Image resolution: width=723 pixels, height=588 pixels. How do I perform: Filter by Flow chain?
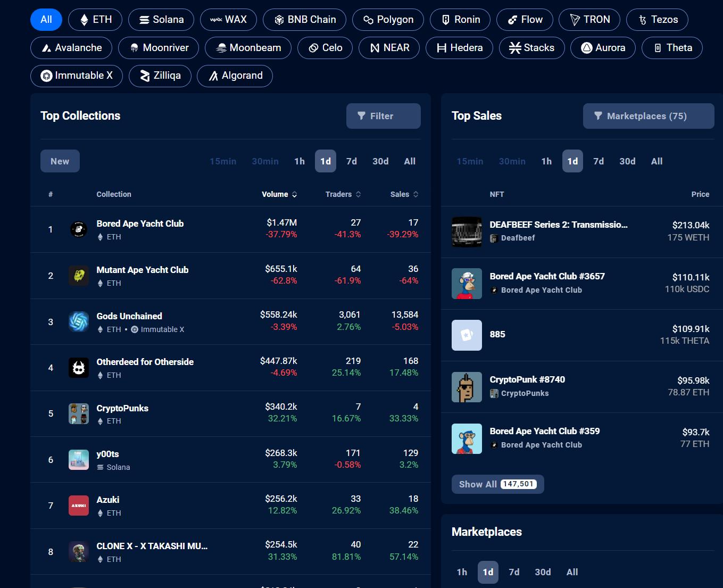click(x=525, y=20)
